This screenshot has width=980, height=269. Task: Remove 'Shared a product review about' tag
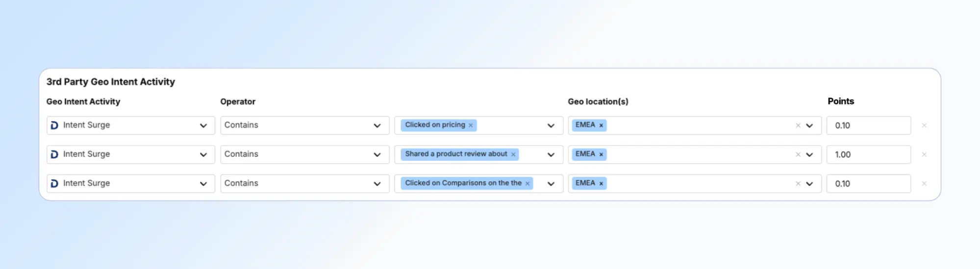[513, 154]
